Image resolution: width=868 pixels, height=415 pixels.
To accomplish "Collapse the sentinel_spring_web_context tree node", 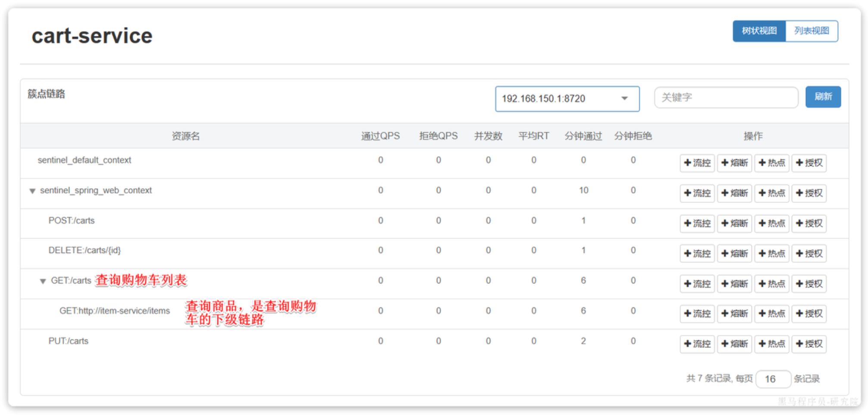I will [x=32, y=191].
